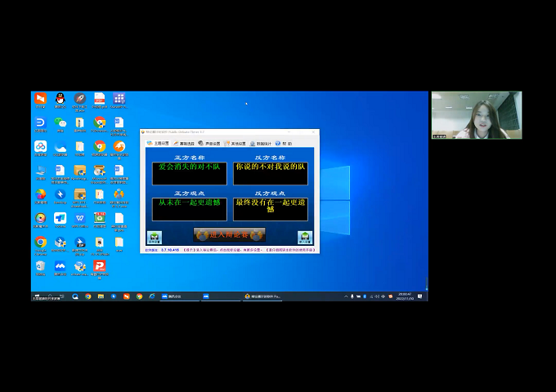The height and width of the screenshot is (392, 556).
Task: Click the load settings icon at bottom-right of the debate timer
Action: pos(305,238)
